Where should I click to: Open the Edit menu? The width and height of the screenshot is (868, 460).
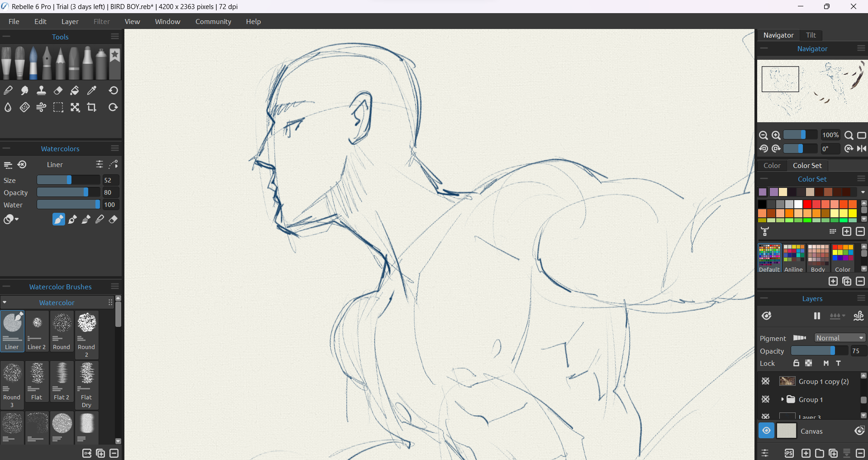(40, 21)
